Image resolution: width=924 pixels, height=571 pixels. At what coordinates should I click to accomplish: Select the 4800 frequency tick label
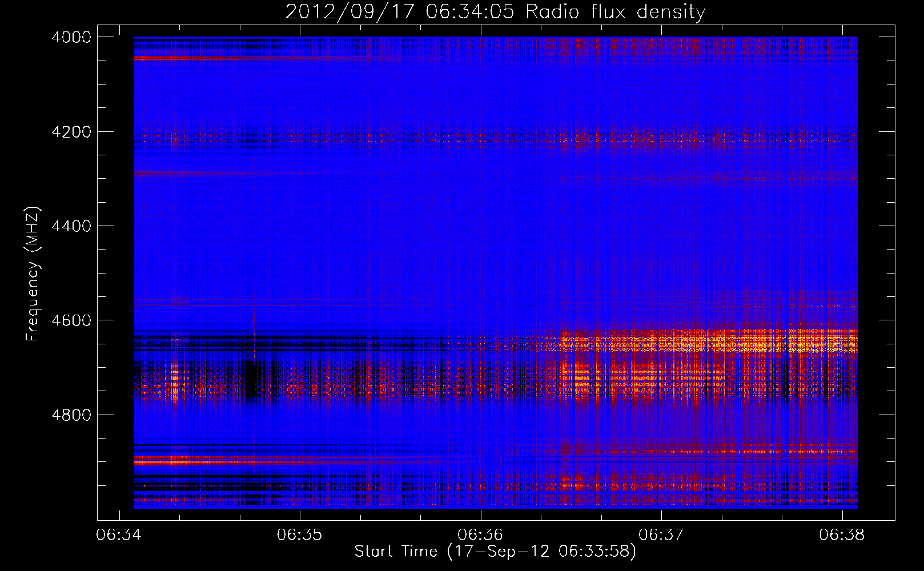(71, 415)
